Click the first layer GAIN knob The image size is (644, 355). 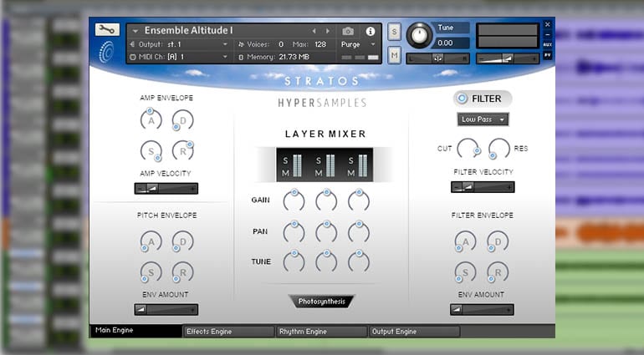(294, 200)
